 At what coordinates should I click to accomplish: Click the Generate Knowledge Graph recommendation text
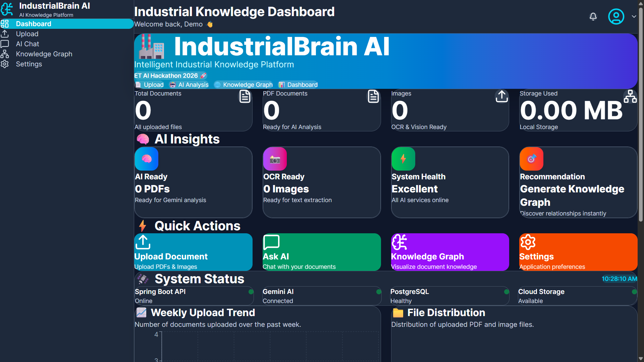click(x=572, y=196)
